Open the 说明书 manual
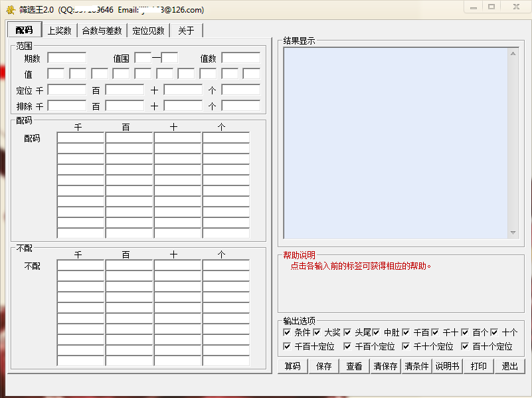This screenshot has height=398, width=532. pyautogui.click(x=447, y=366)
